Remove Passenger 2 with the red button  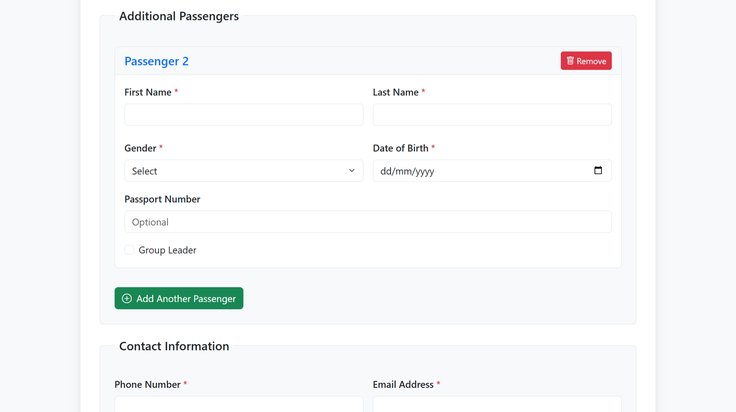tap(586, 61)
